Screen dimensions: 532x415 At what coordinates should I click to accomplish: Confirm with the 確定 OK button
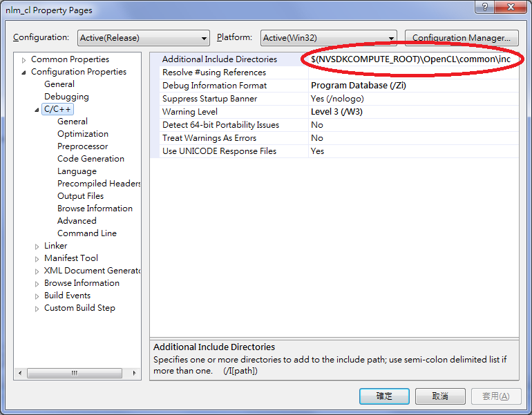tap(384, 396)
